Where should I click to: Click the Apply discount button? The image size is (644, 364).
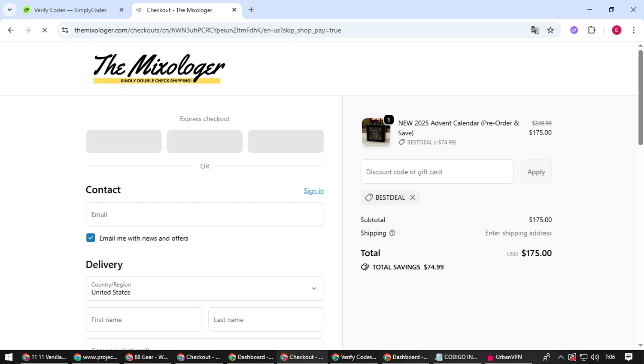536,172
